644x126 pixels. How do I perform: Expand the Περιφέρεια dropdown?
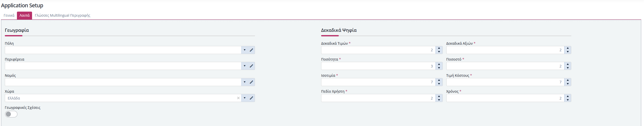point(245,66)
